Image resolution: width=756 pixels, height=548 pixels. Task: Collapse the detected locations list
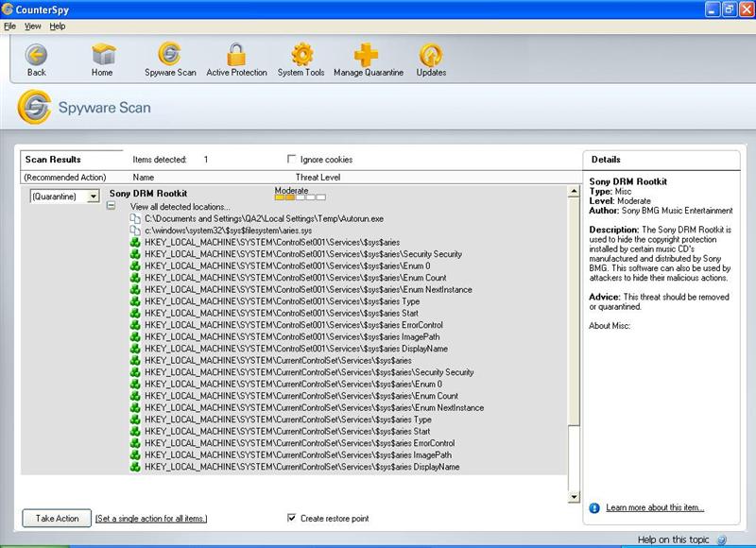click(112, 206)
